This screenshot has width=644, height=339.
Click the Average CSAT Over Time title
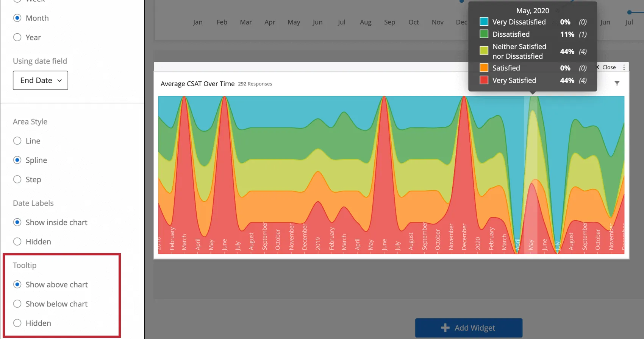point(197,84)
